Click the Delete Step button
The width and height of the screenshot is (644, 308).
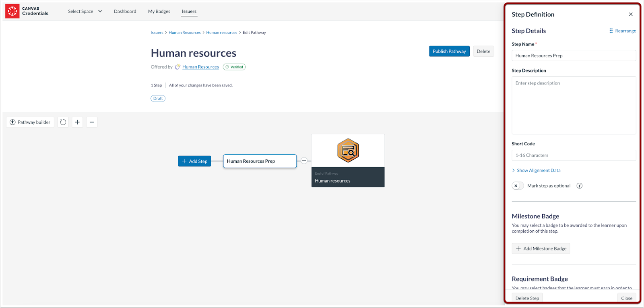[x=527, y=298]
